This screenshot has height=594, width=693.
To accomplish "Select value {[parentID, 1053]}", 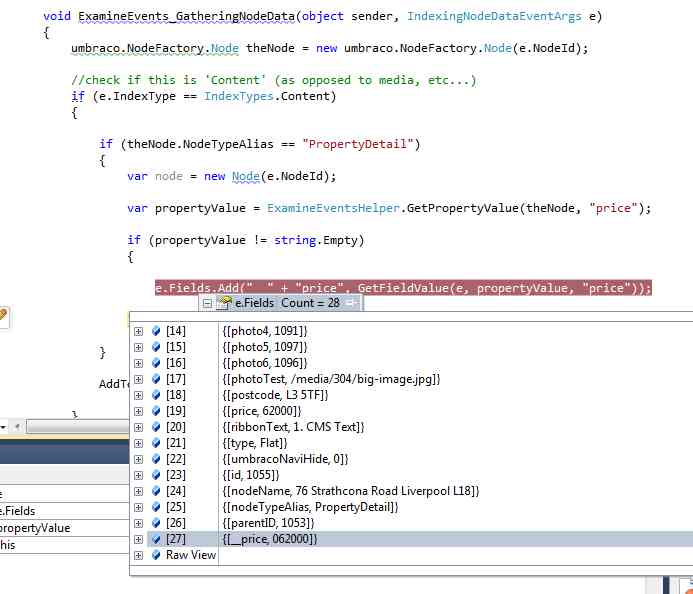I will point(268,523).
